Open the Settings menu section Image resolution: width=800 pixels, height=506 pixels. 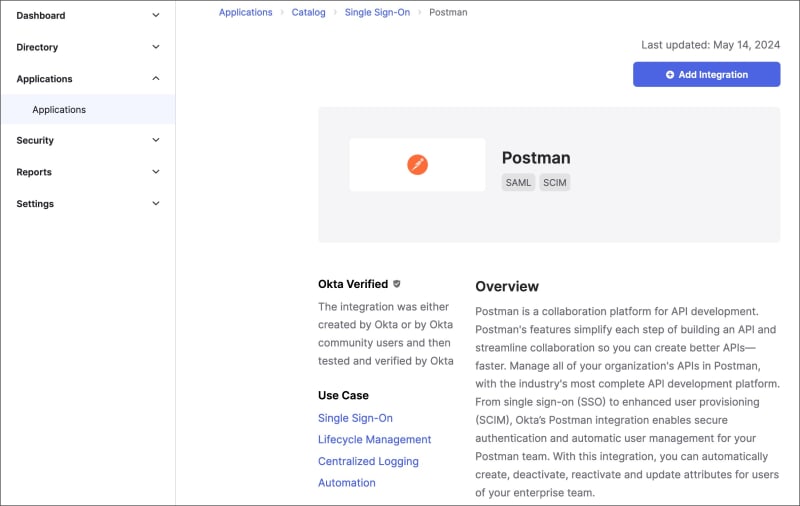point(35,204)
